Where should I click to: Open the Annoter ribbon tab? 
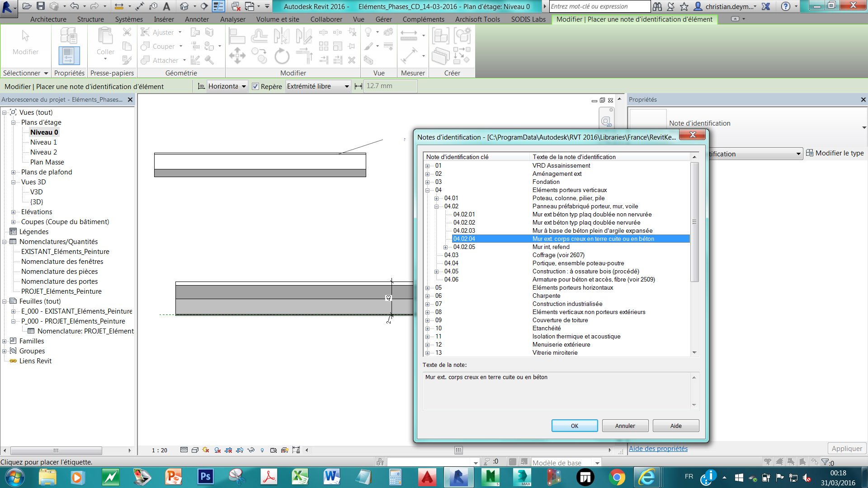[197, 19]
